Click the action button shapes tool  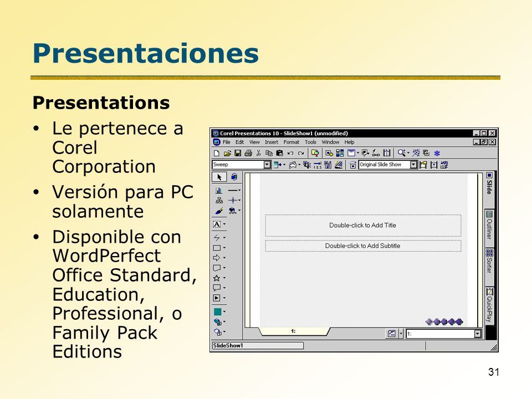[x=217, y=298]
